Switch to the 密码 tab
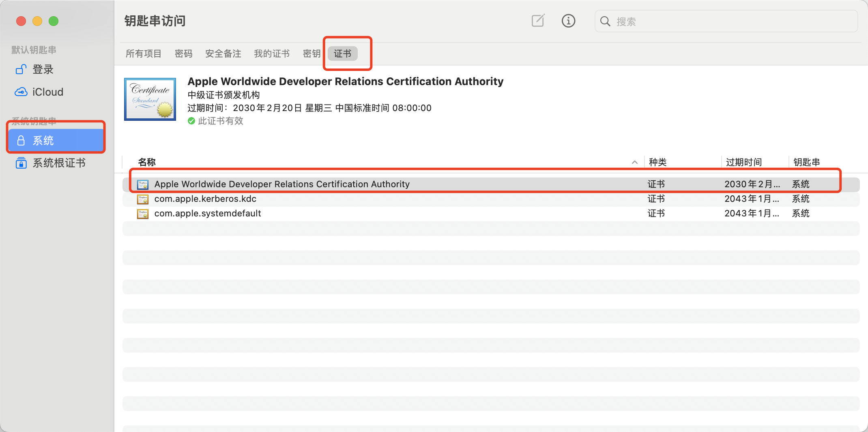This screenshot has width=868, height=432. (184, 53)
